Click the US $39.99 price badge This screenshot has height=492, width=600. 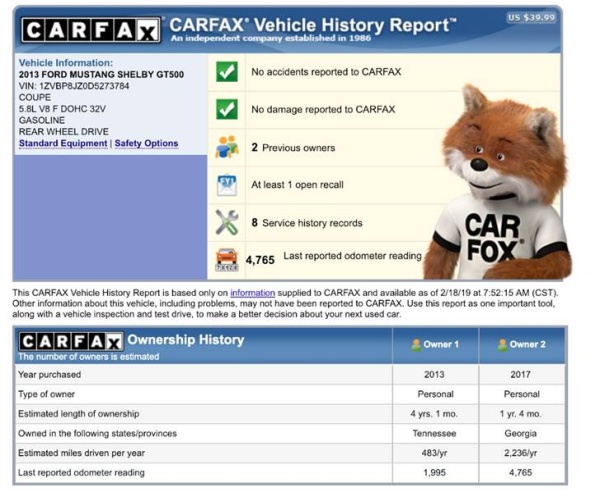coord(533,17)
